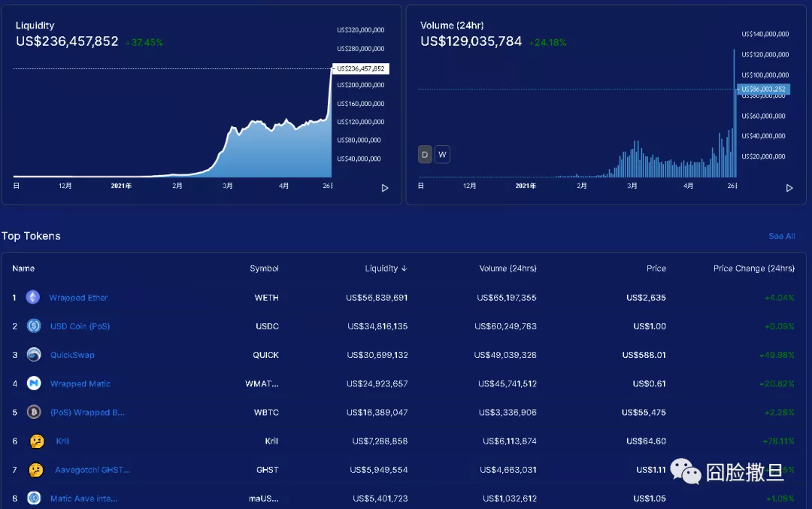This screenshot has width=812, height=509.
Task: Click the QuickSwap token logo
Action: [x=34, y=355]
